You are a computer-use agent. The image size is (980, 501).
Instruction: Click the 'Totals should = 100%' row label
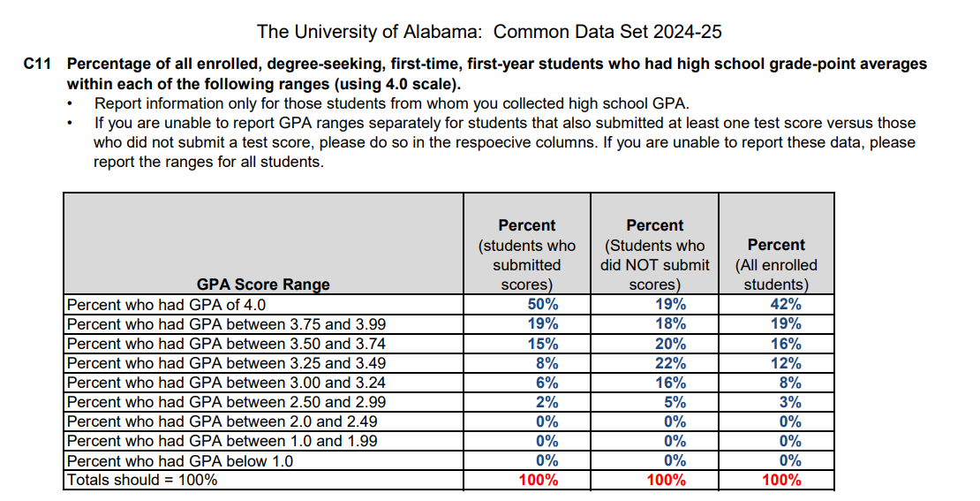tap(142, 480)
